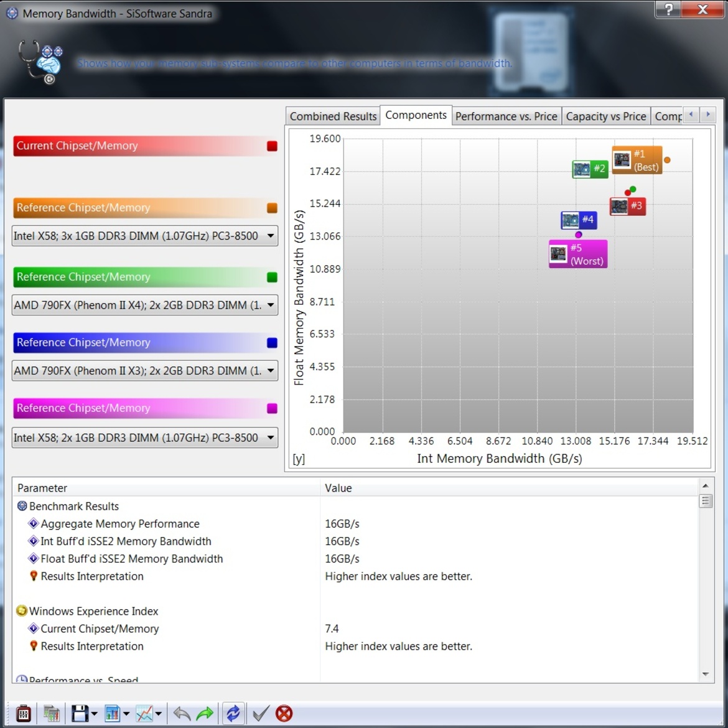Click the bar chart view icon

tap(113, 713)
